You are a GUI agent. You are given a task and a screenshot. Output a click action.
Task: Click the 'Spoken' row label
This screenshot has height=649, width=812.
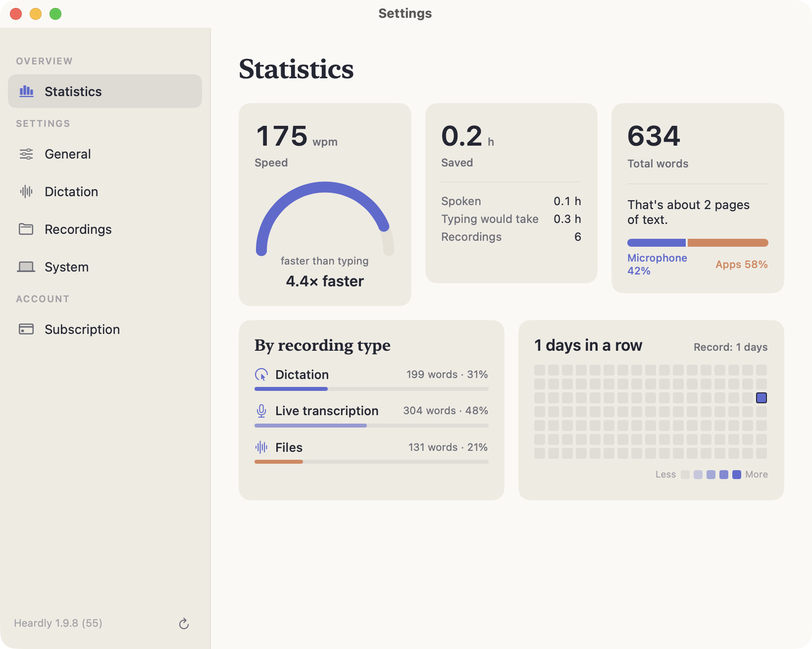coord(461,201)
